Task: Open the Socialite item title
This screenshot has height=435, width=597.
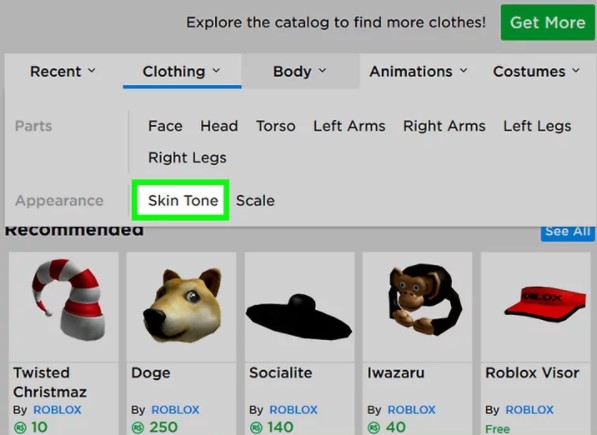Action: click(x=281, y=373)
